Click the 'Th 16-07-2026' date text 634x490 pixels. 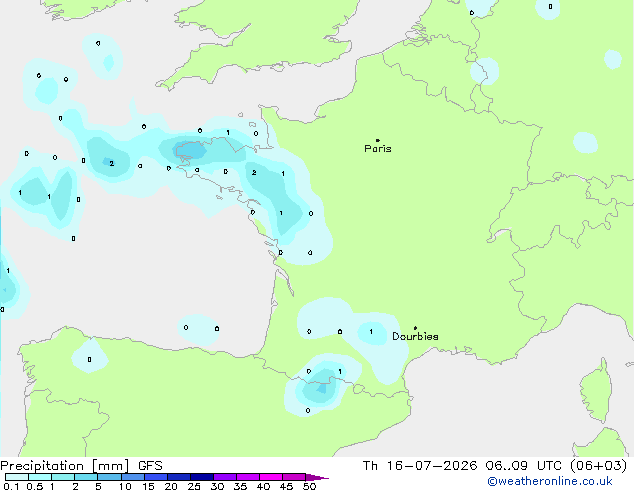[x=420, y=466]
